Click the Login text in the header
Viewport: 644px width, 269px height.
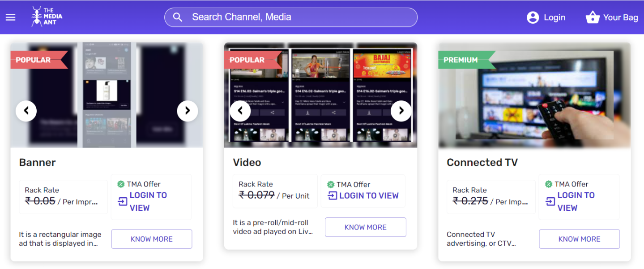[555, 17]
